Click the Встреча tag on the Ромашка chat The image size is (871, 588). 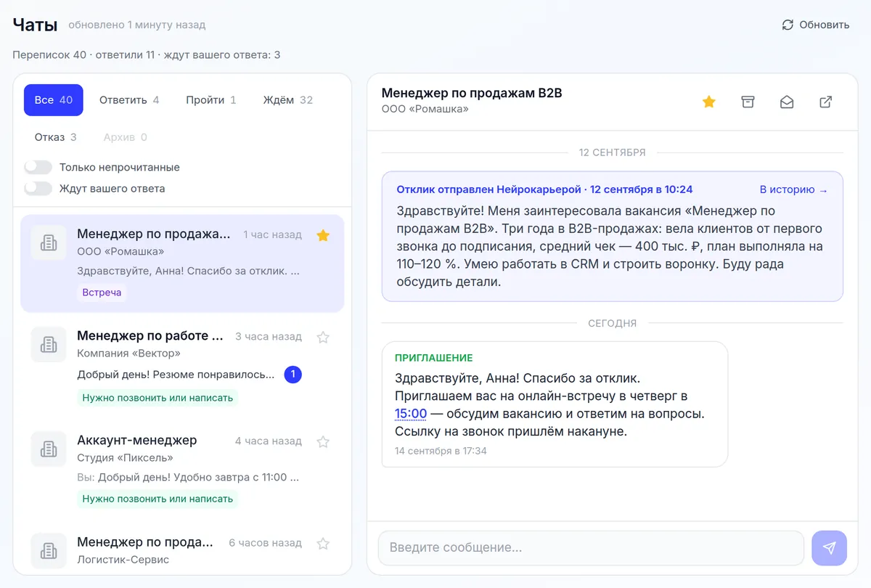(102, 293)
